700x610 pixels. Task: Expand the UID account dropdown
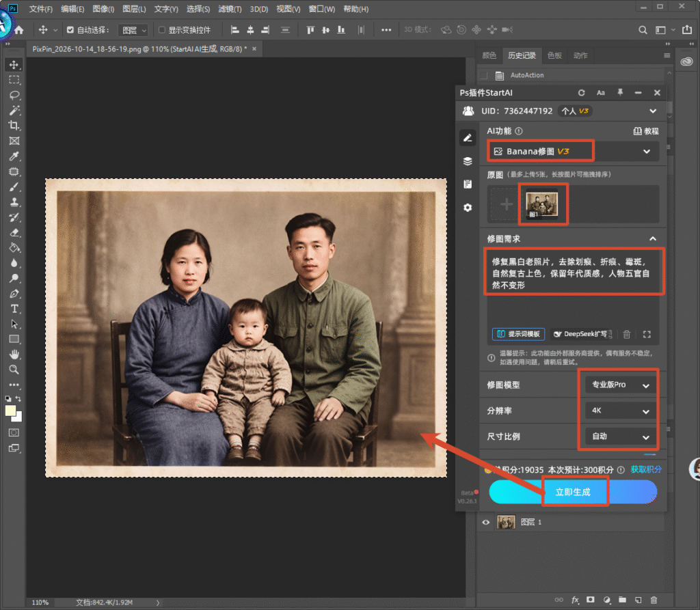(653, 111)
